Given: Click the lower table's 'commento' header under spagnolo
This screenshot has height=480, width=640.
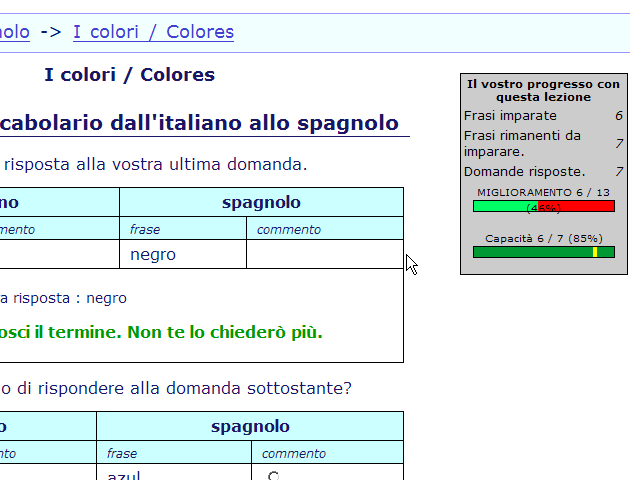Looking at the screenshot, I should 327,453.
